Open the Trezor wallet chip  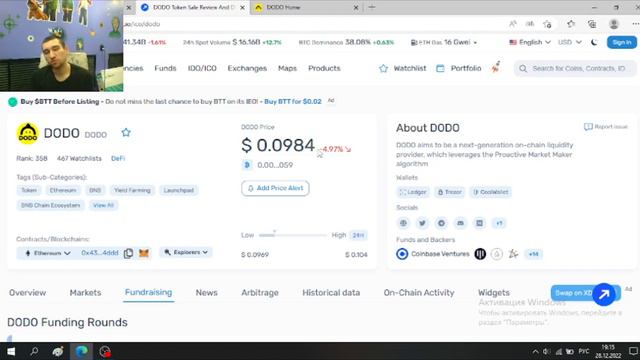[449, 192]
